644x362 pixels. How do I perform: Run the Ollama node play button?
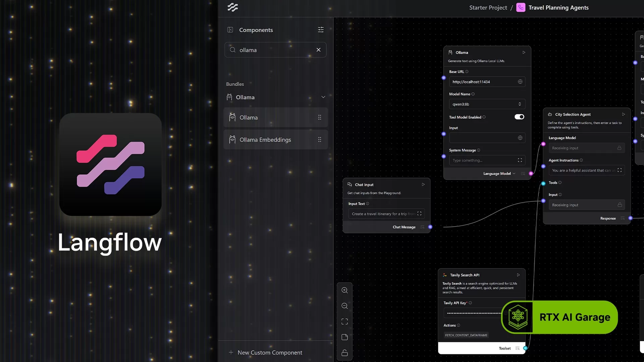click(524, 53)
